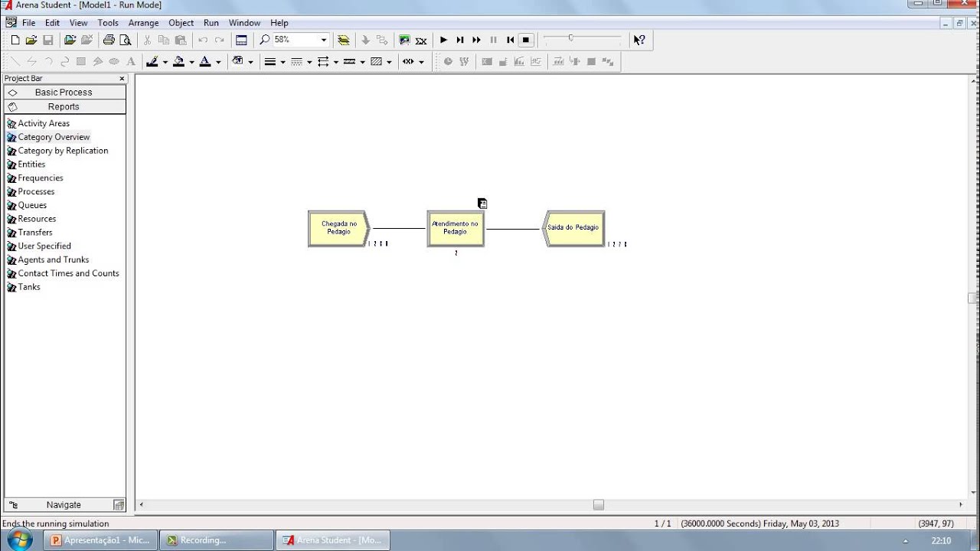Image resolution: width=980 pixels, height=551 pixels.
Task: Click the Paste clipboard icon
Action: (x=181, y=40)
